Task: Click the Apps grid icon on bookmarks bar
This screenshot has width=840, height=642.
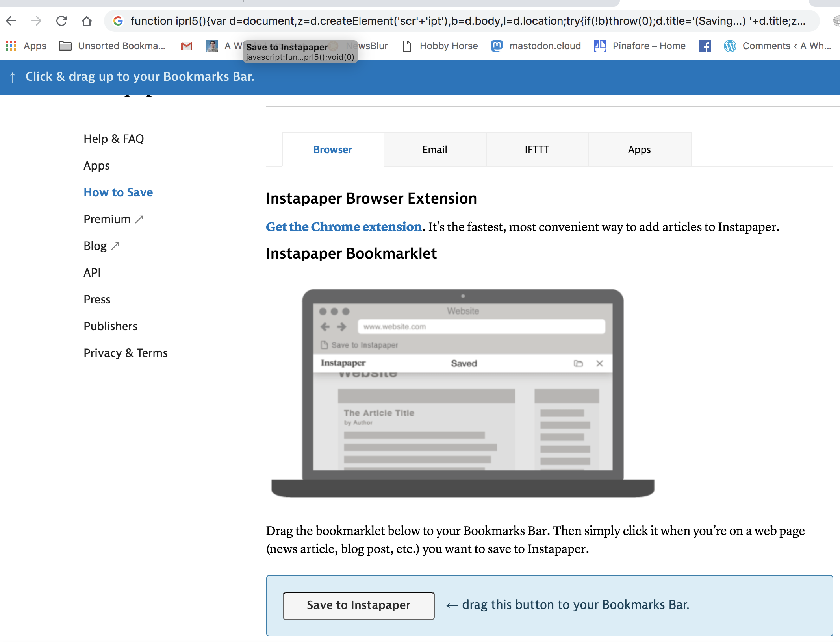Action: point(11,46)
